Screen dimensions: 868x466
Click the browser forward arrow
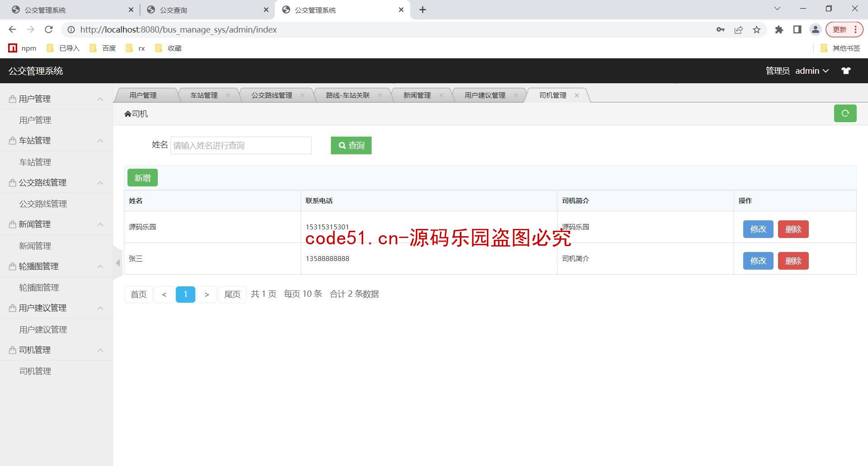point(30,29)
